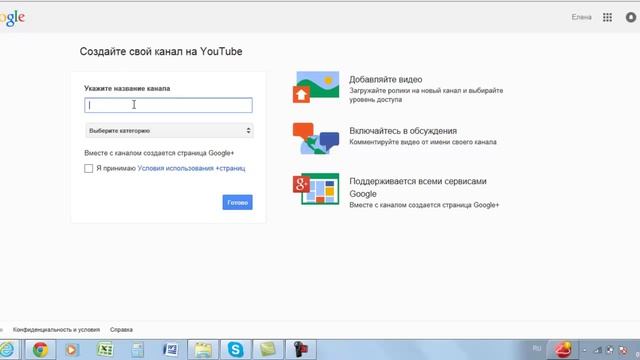The height and width of the screenshot is (360, 640).
Task: Click the 'Включайтесь в обсуждения' heading
Action: pyautogui.click(x=403, y=131)
